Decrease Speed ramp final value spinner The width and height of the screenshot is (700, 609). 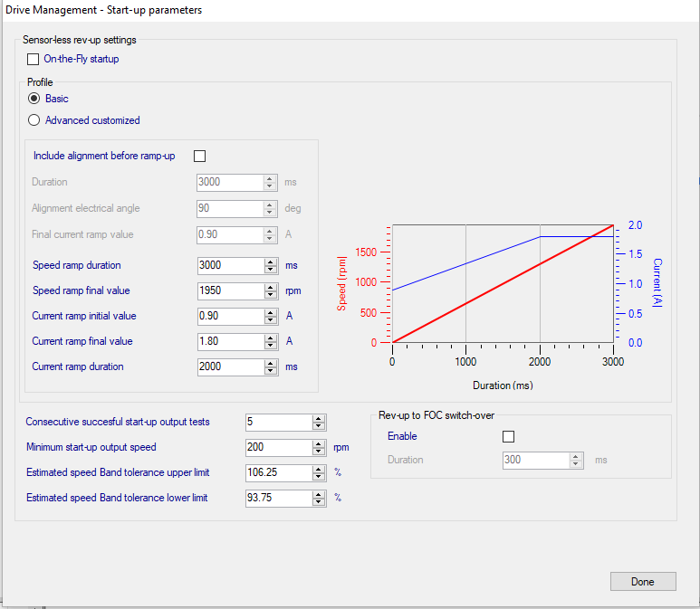pyautogui.click(x=271, y=295)
